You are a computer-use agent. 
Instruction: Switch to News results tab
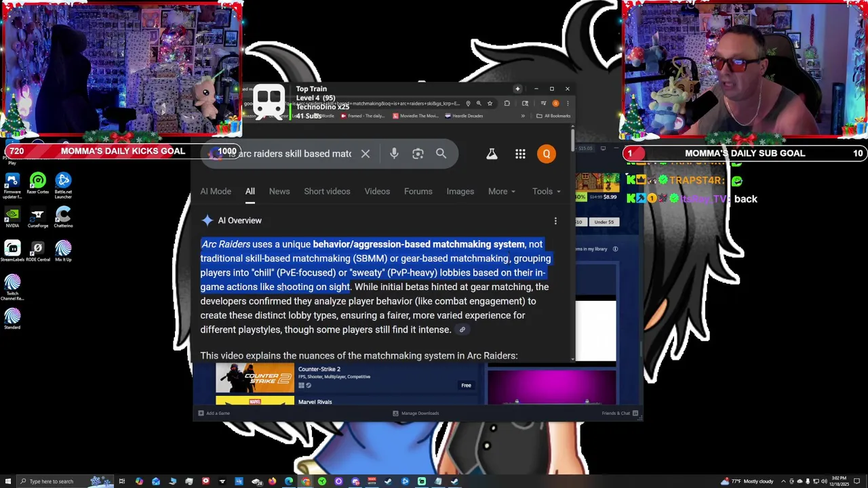pyautogui.click(x=279, y=191)
